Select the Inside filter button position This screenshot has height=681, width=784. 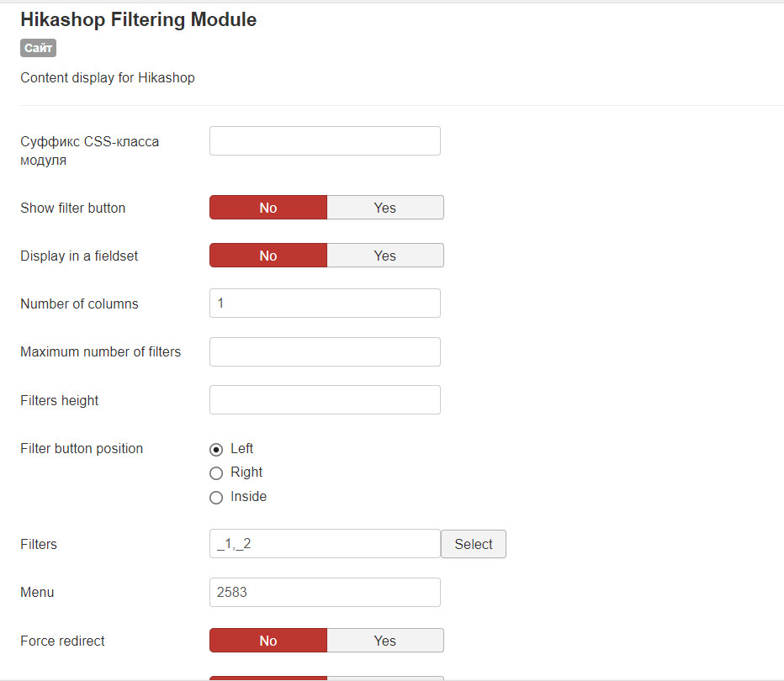(x=216, y=498)
